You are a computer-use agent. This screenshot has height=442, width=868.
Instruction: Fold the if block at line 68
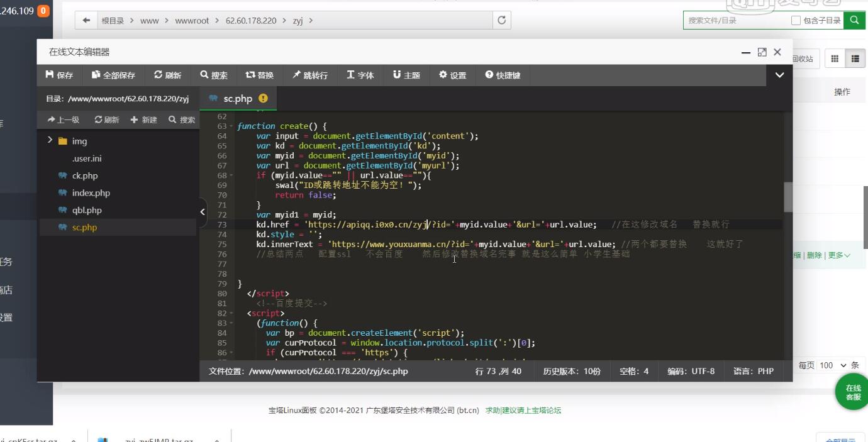pos(231,175)
